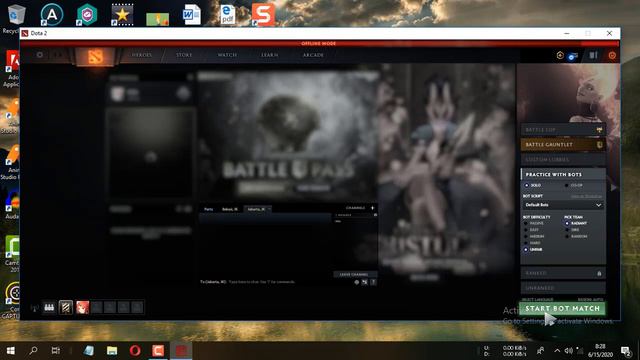Viewport: 640px width, 360px height.
Task: Open Opera browser from taskbar
Action: 135,351
